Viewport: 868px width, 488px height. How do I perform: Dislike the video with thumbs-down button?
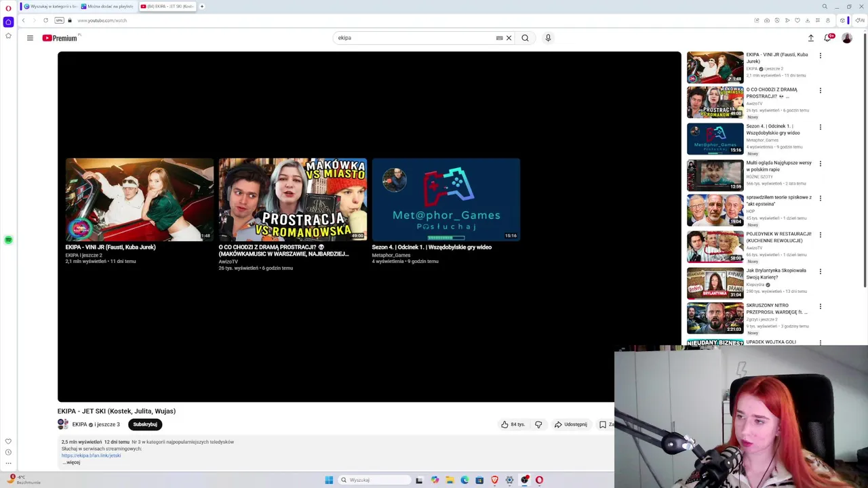point(538,424)
